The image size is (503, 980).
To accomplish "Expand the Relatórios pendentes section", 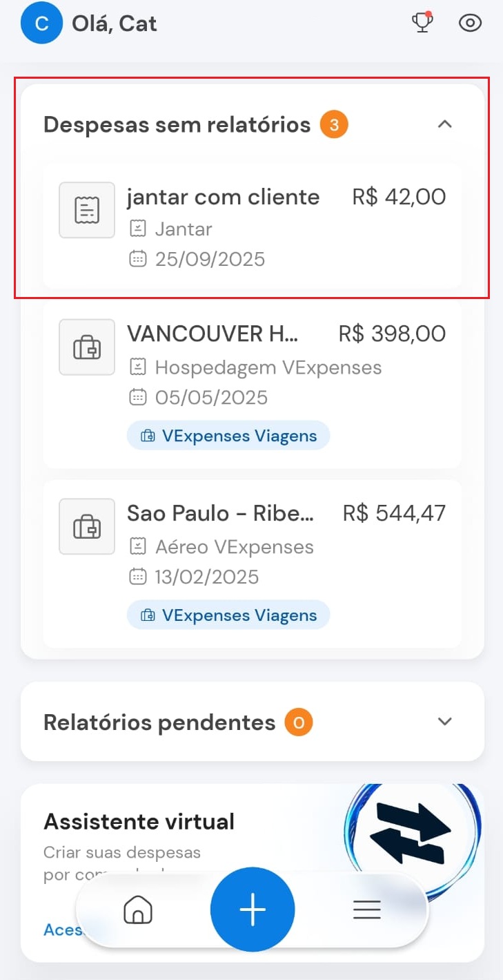I will 445,722.
